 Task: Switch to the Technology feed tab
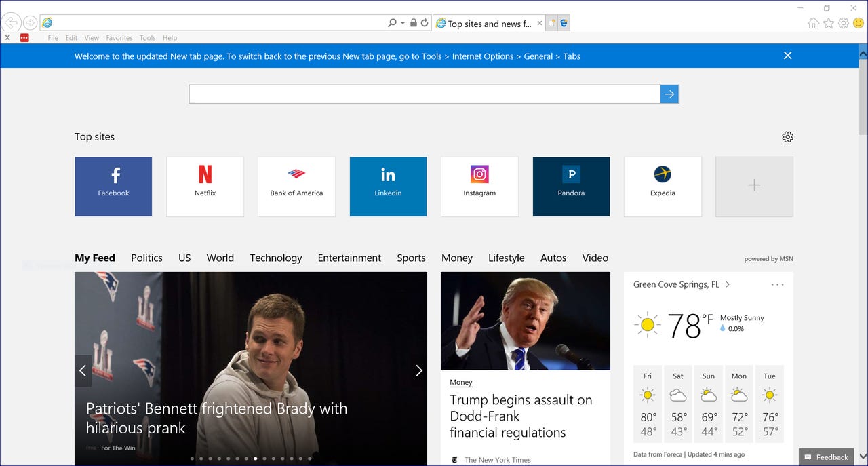pos(275,258)
